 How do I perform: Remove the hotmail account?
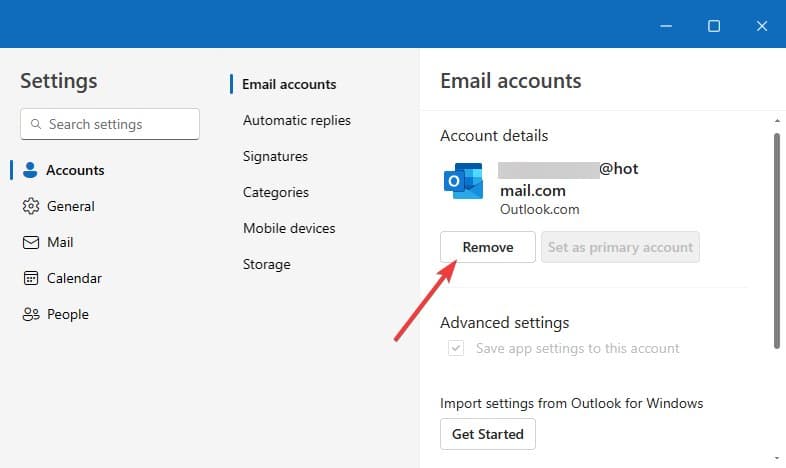(488, 247)
